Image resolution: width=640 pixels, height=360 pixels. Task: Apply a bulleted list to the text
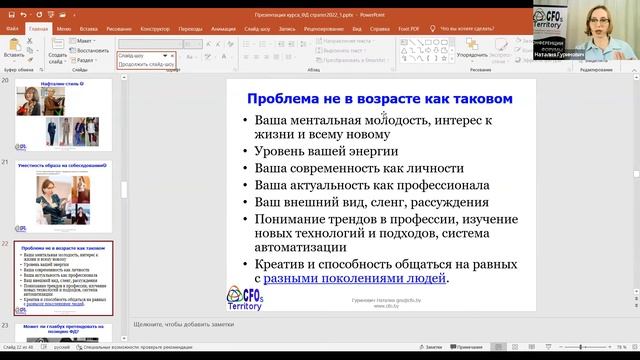pyautogui.click(x=246, y=44)
